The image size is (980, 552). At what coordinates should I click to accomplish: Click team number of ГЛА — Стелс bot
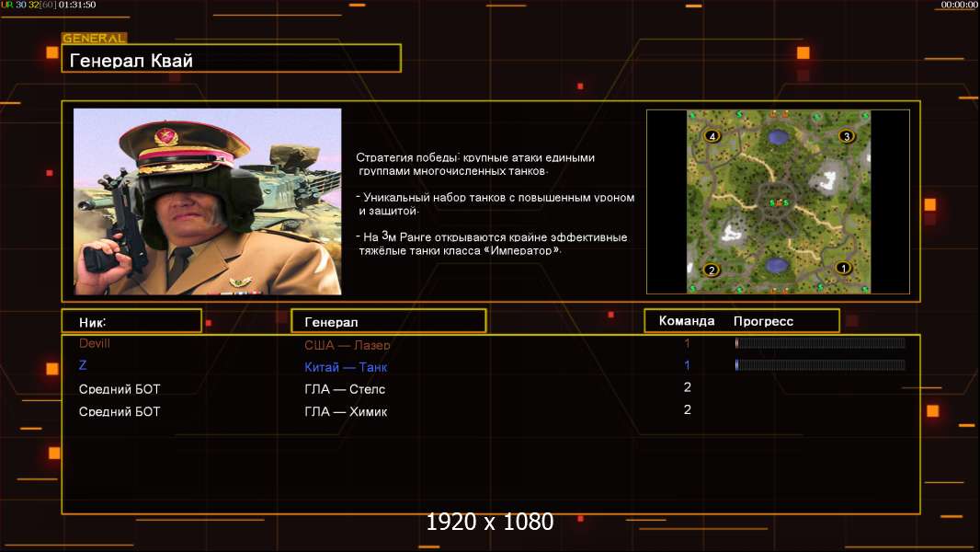click(687, 387)
